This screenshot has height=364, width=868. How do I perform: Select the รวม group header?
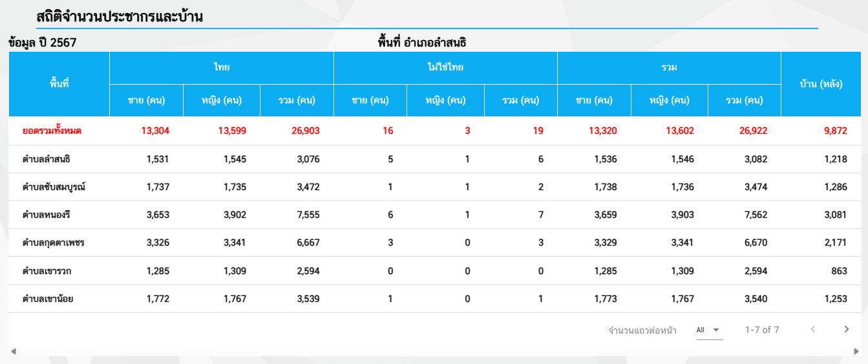[669, 67]
